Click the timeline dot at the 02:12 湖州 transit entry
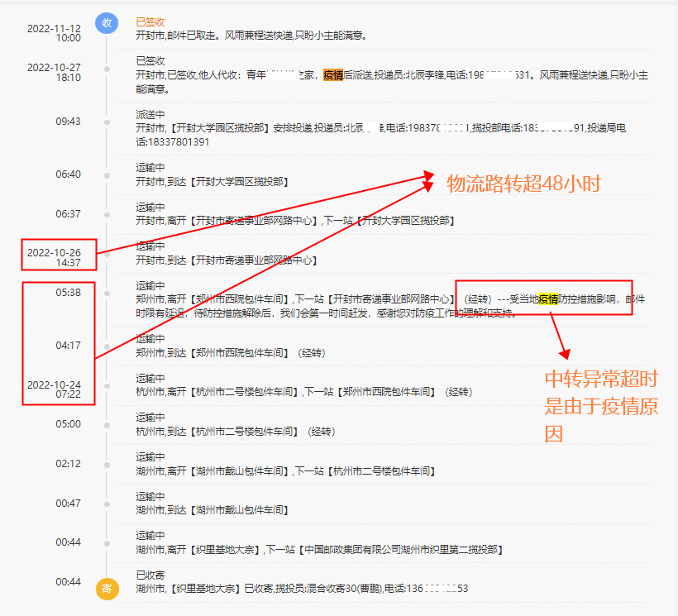 (x=105, y=464)
